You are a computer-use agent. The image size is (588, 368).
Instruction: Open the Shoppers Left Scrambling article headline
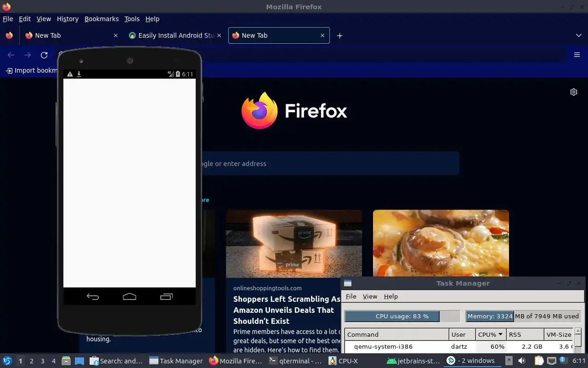[x=287, y=310]
